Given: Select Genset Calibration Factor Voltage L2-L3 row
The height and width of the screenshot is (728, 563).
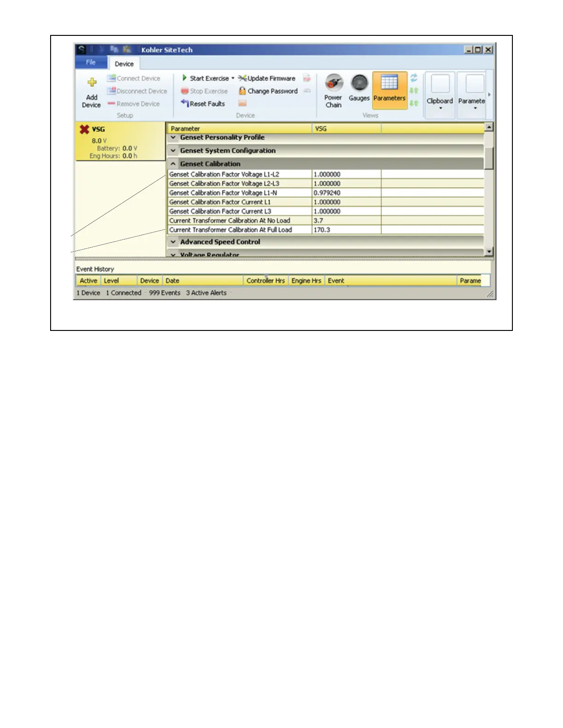Looking at the screenshot, I should (x=326, y=183).
